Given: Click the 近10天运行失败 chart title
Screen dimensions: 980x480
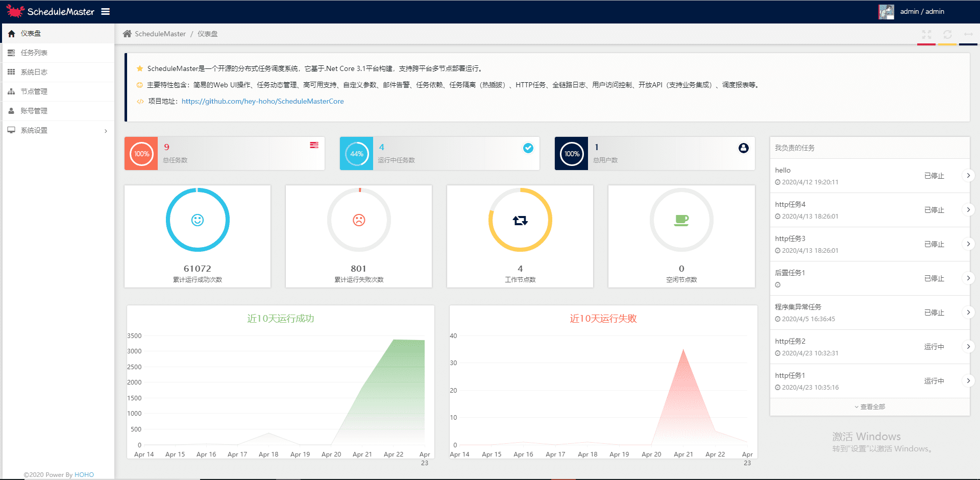Looking at the screenshot, I should (603, 319).
